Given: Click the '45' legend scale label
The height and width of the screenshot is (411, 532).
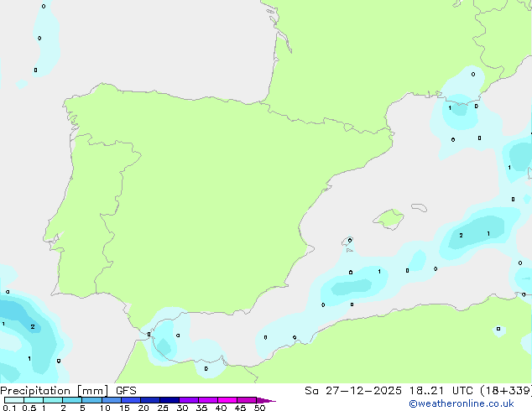Looking at the screenshot, I should click(x=241, y=408).
